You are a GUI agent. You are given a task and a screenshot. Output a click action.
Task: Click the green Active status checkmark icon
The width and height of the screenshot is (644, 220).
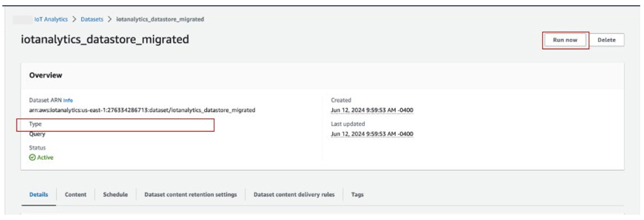(x=32, y=158)
